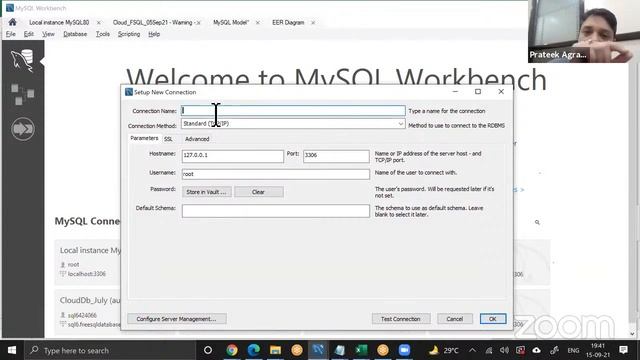The width and height of the screenshot is (640, 360).
Task: Open Excel from the taskbar
Action: pyautogui.click(x=361, y=350)
